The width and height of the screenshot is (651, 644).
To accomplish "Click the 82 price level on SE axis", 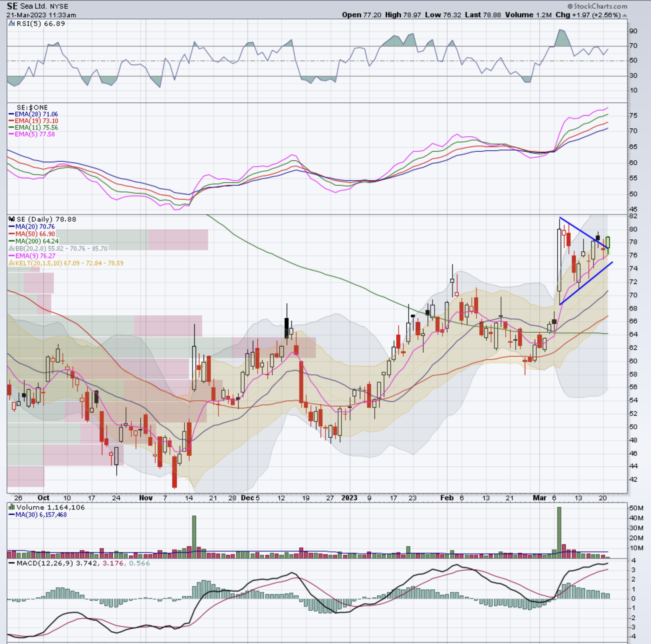I will pos(633,216).
